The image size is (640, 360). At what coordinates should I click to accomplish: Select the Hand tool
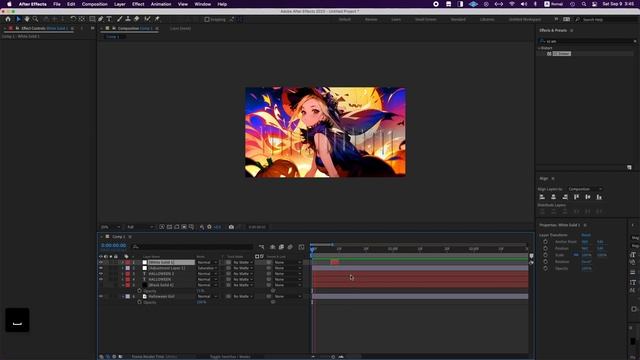pos(27,19)
